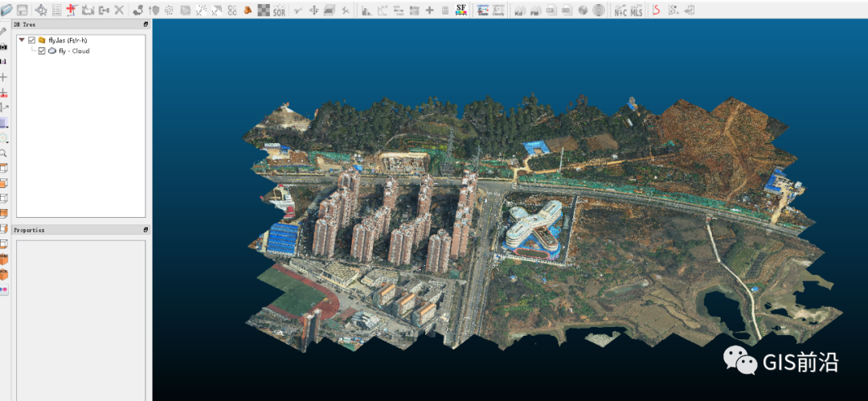Click the four-arrow move icon in top toolbar
Image resolution: width=868 pixels, height=401 pixels.
click(x=314, y=10)
